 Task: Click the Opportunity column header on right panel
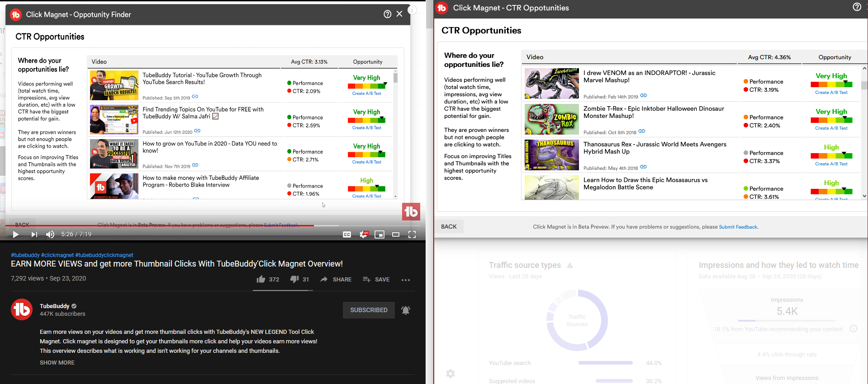[835, 57]
